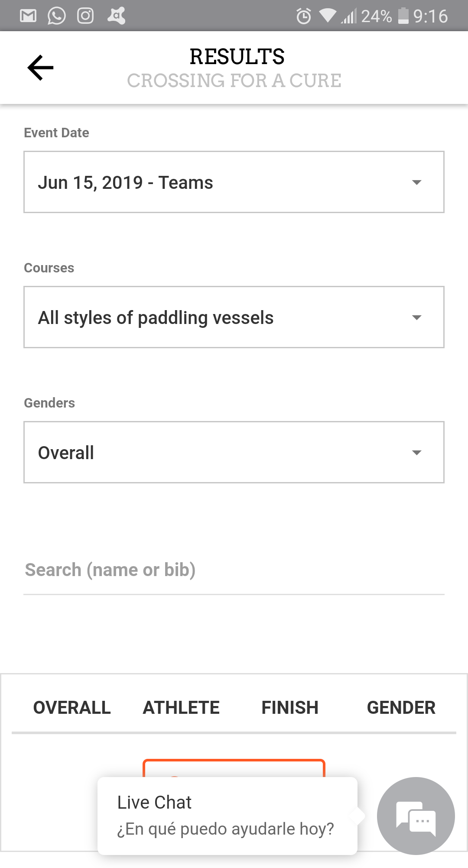Sort by the OVERALL column header
468x868 pixels.
(72, 707)
